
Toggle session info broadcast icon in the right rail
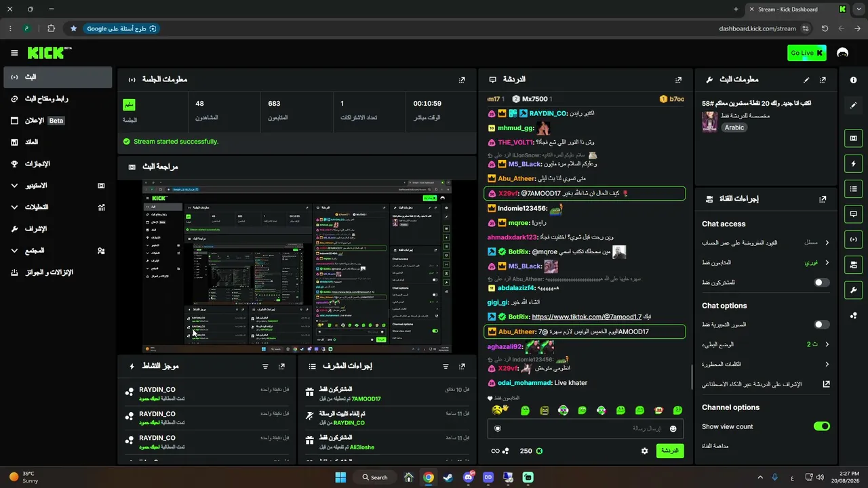854,239
